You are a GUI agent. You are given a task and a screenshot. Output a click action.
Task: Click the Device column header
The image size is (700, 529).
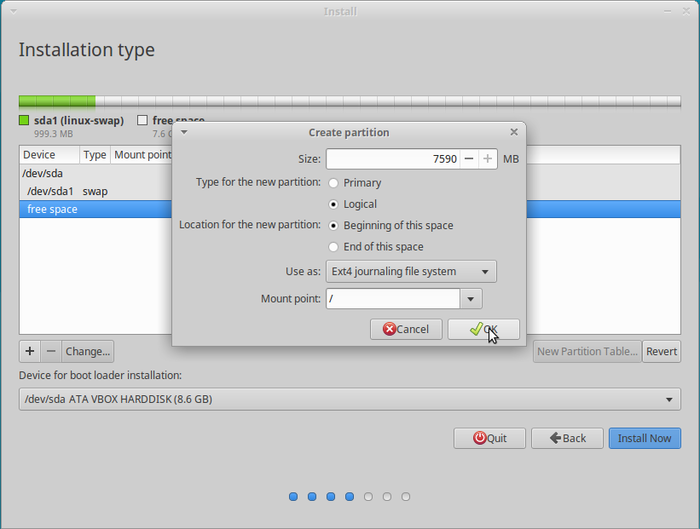(49, 155)
